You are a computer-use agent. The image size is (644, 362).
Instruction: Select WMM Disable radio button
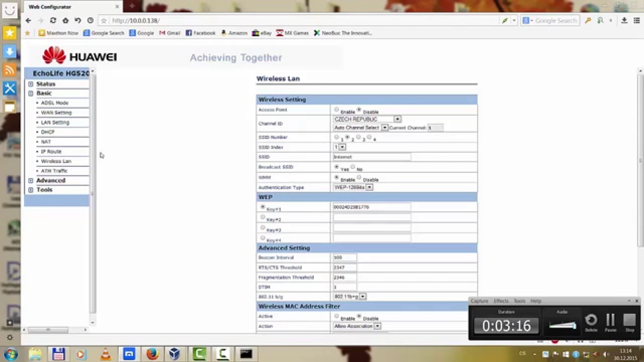pos(359,177)
